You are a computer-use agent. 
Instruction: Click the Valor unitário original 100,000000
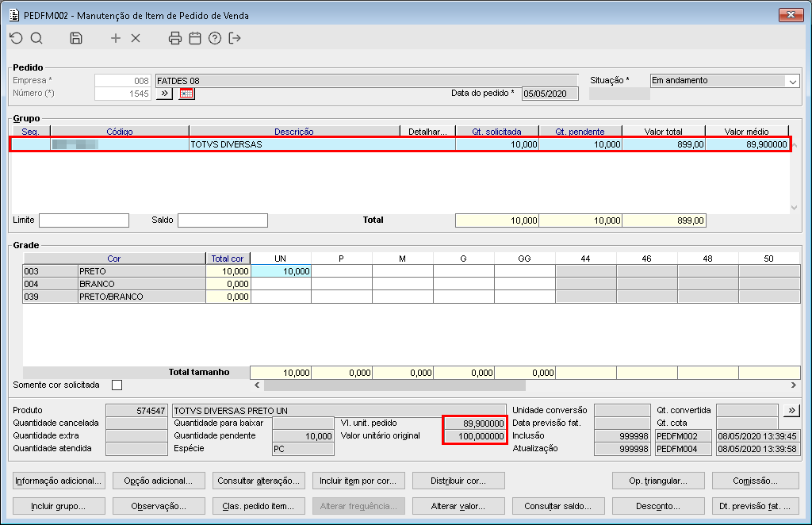(474, 436)
